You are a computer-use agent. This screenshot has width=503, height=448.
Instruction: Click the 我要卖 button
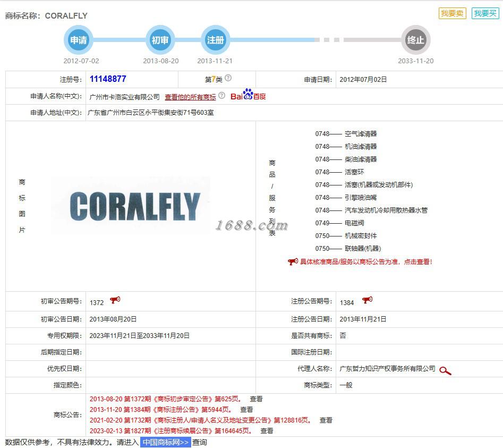pos(452,13)
